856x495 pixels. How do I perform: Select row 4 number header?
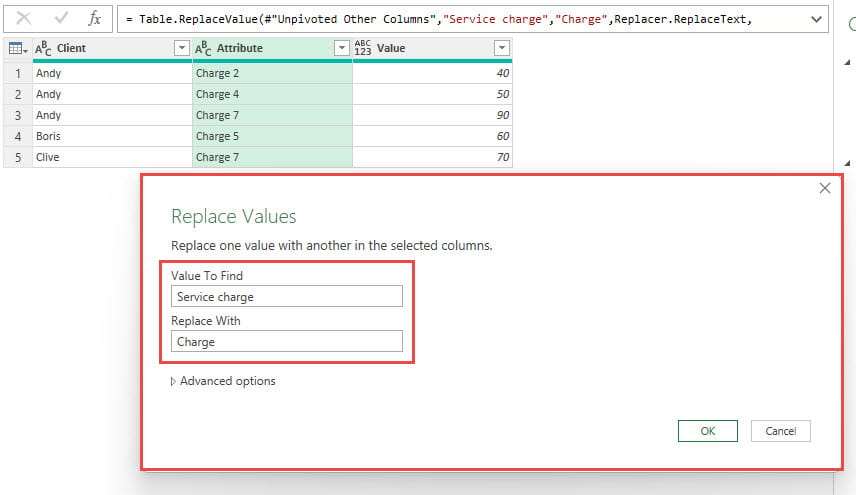[x=17, y=136]
